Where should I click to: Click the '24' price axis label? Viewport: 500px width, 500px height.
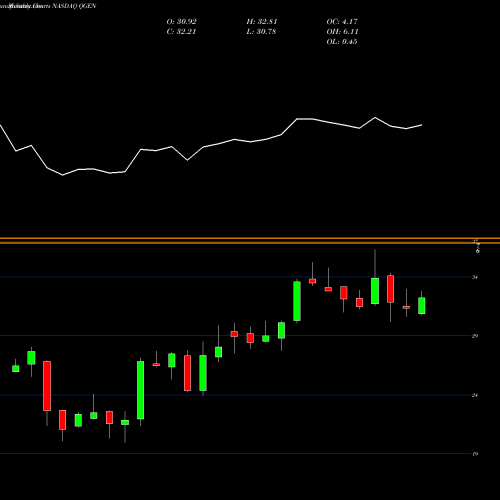click(475, 395)
